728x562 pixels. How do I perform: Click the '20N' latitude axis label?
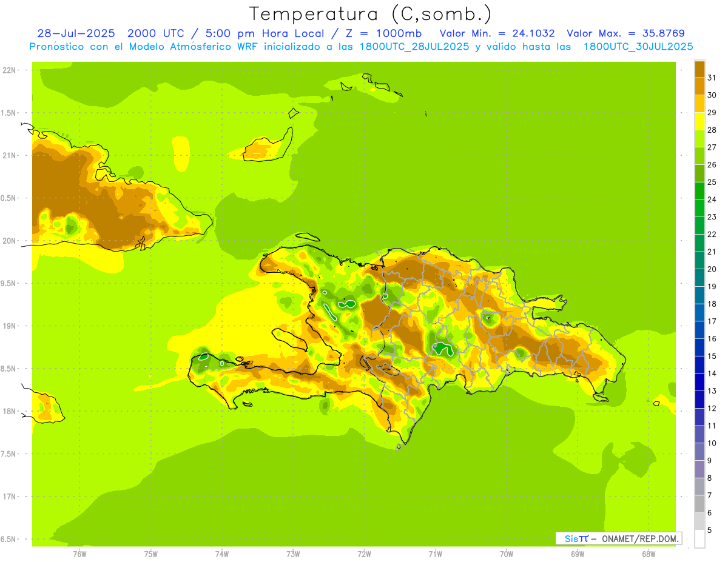[x=8, y=241]
